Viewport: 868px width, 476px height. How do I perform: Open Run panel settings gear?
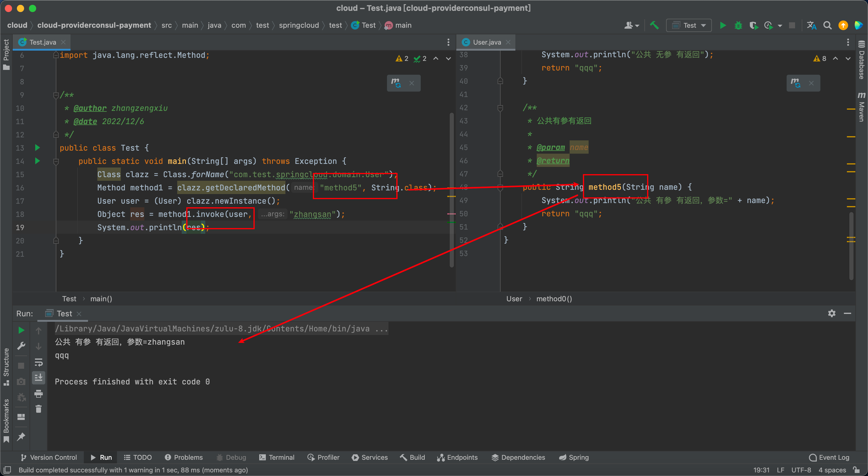(x=832, y=313)
